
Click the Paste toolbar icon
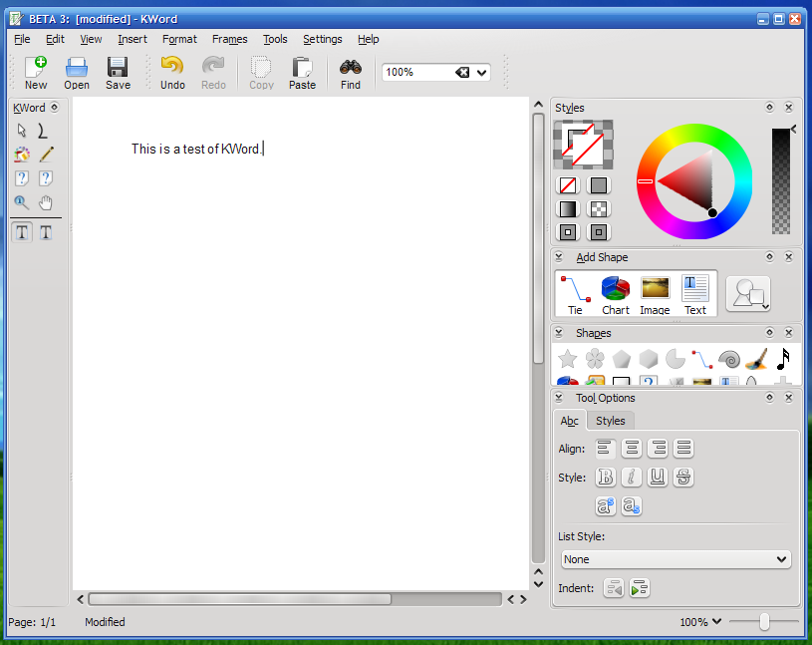click(303, 73)
